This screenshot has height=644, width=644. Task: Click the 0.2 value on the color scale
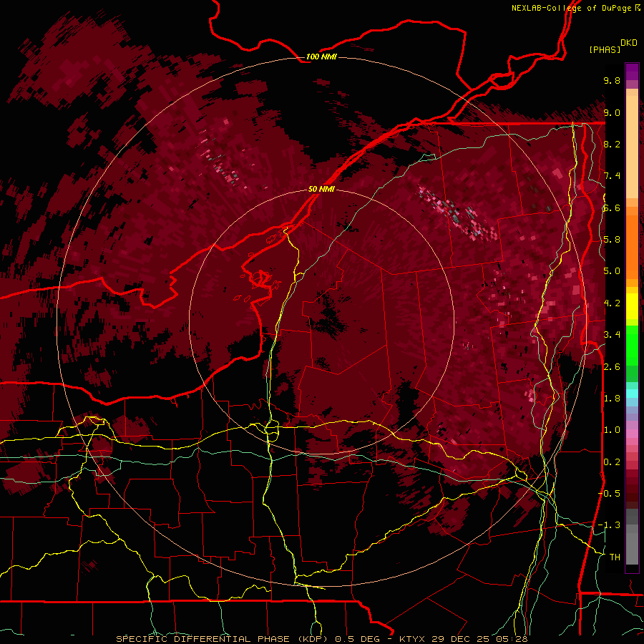coord(612,462)
